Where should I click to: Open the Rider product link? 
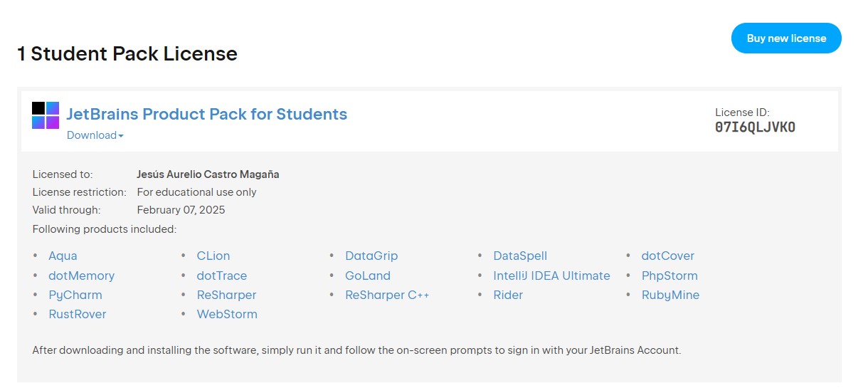coord(508,295)
